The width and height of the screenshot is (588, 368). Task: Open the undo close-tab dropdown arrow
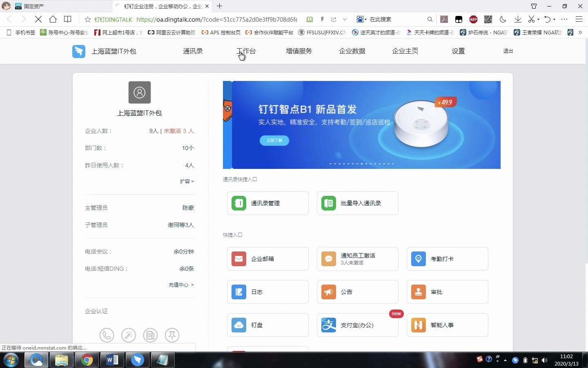coord(554,19)
